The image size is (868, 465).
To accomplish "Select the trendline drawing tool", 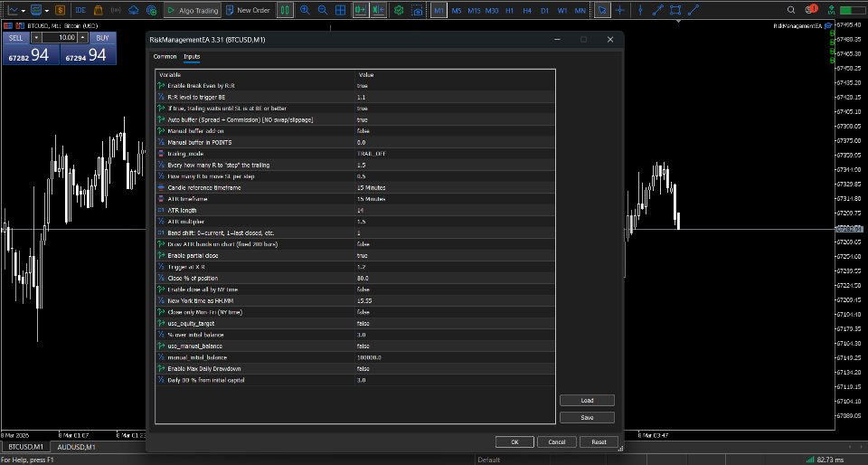I will tap(657, 10).
